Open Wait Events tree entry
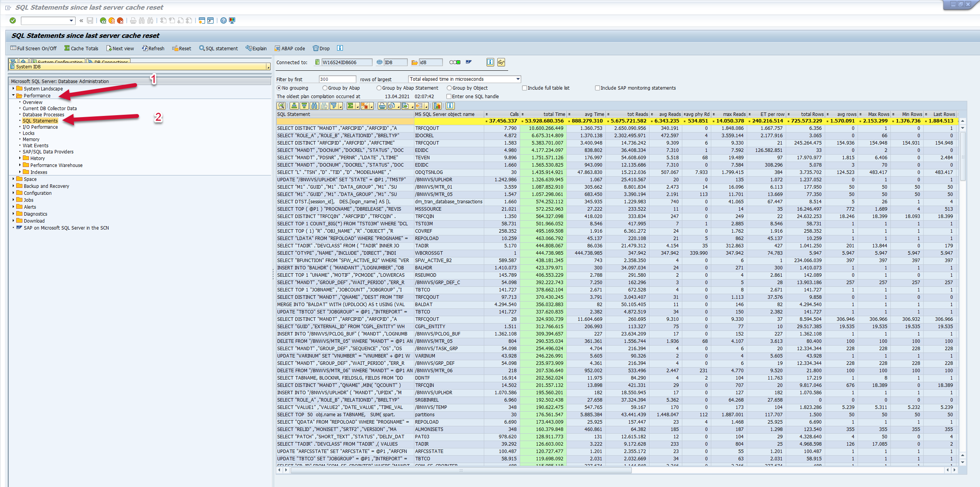The height and width of the screenshot is (487, 980). tap(36, 146)
